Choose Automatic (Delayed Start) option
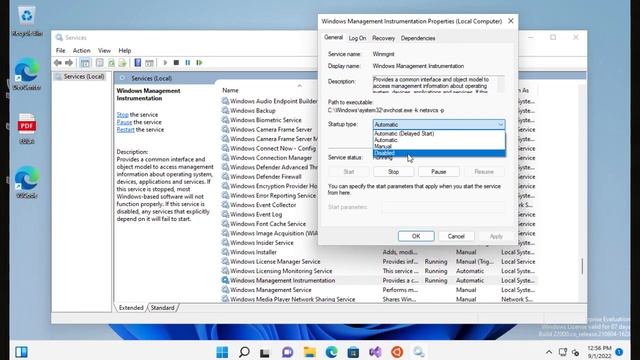The width and height of the screenshot is (640, 360). [x=439, y=133]
